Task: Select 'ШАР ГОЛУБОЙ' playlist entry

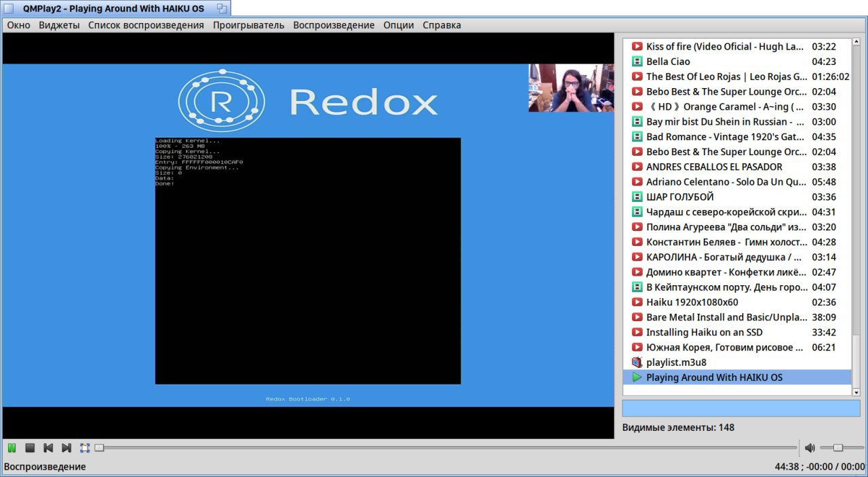Action: point(737,197)
